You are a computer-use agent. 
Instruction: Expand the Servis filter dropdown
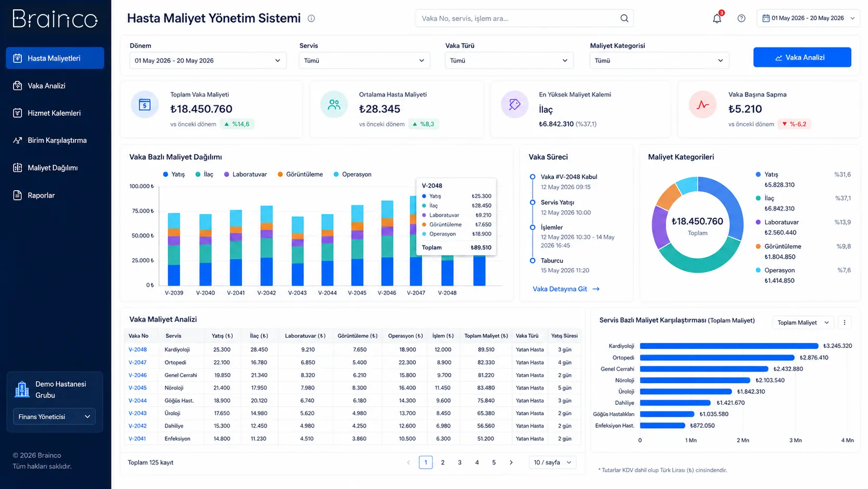(364, 61)
